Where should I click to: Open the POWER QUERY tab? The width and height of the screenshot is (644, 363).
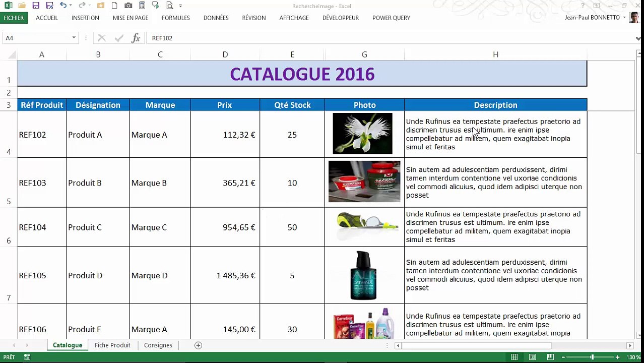click(392, 18)
